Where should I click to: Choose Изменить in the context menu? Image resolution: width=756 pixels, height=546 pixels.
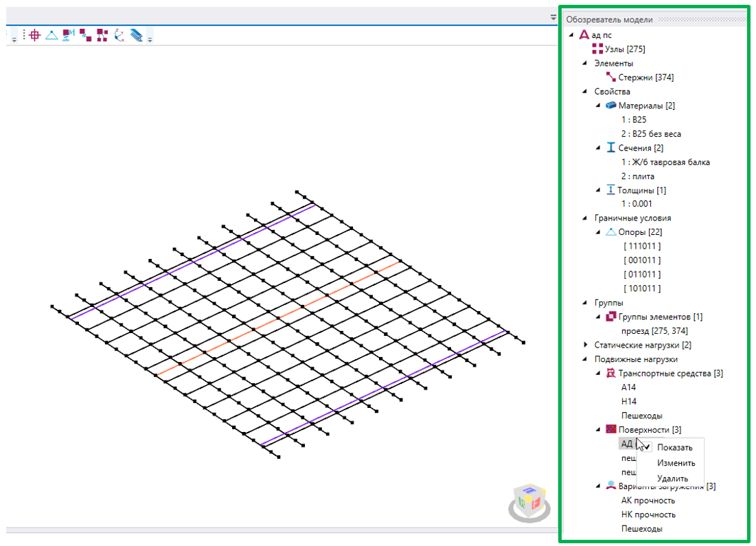pos(676,463)
